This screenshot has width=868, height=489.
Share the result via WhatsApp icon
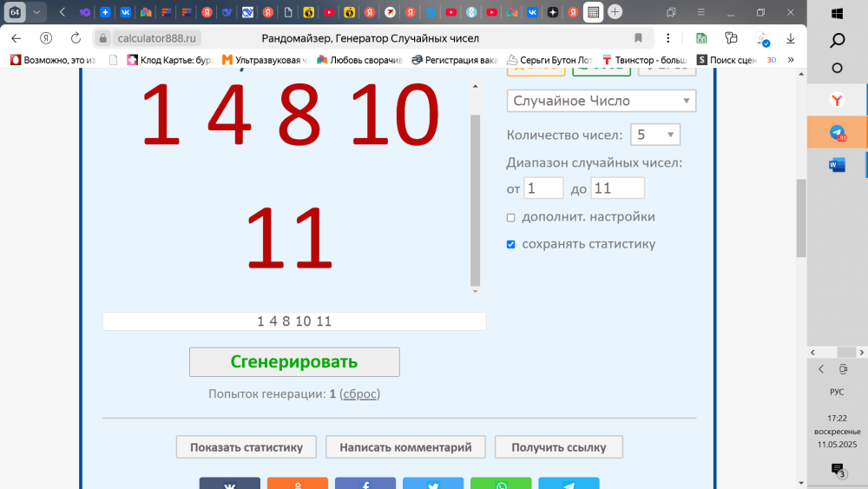click(501, 485)
